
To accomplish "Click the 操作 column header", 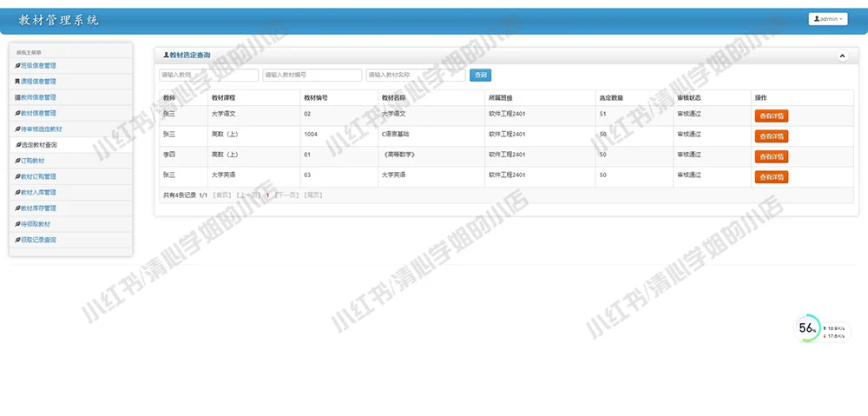I will click(x=760, y=98).
